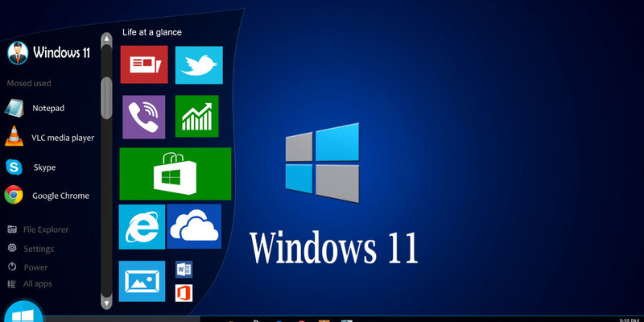Open the wide green Store tile
The width and height of the screenshot is (644, 322).
pos(175,174)
